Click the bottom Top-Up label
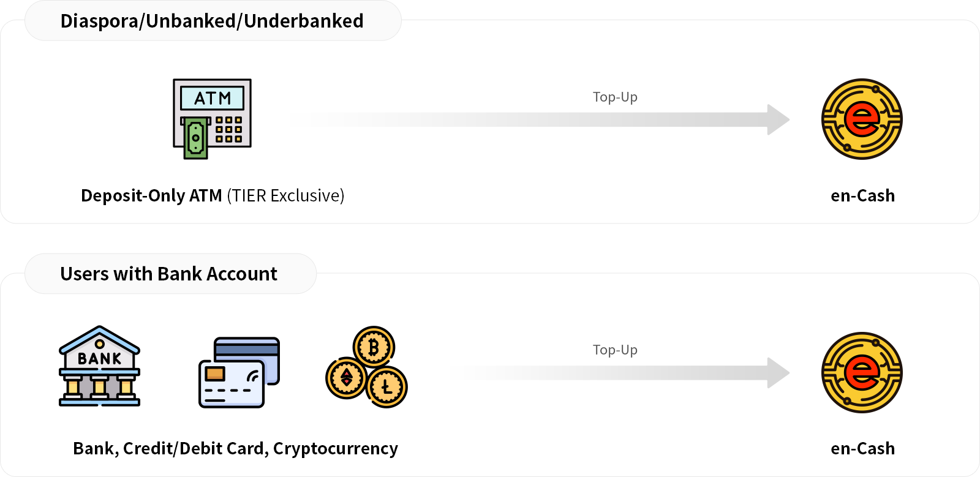Screen dimensions: 980x477 [x=615, y=350]
